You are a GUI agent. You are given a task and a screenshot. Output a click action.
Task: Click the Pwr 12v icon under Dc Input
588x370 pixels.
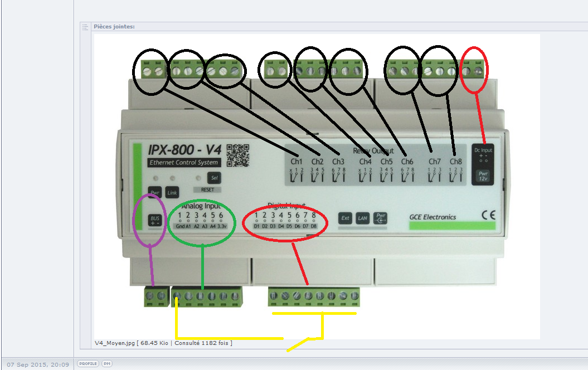[483, 176]
